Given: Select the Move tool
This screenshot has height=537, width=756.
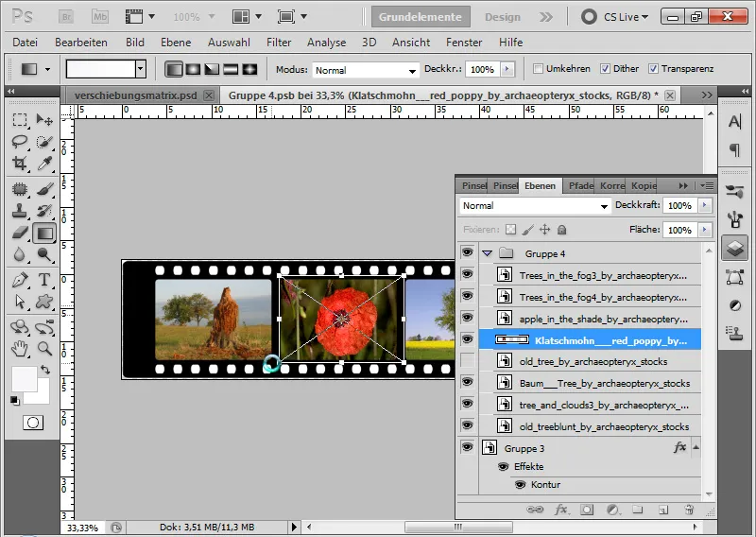Looking at the screenshot, I should 44,119.
